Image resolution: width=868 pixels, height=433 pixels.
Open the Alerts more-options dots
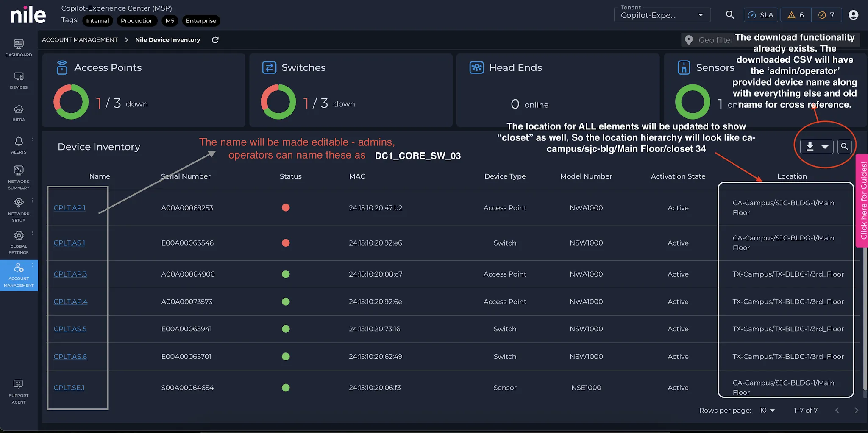[x=33, y=139]
